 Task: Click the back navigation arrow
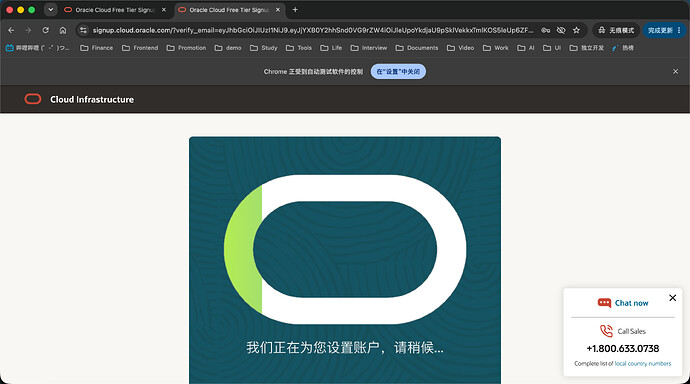point(11,30)
